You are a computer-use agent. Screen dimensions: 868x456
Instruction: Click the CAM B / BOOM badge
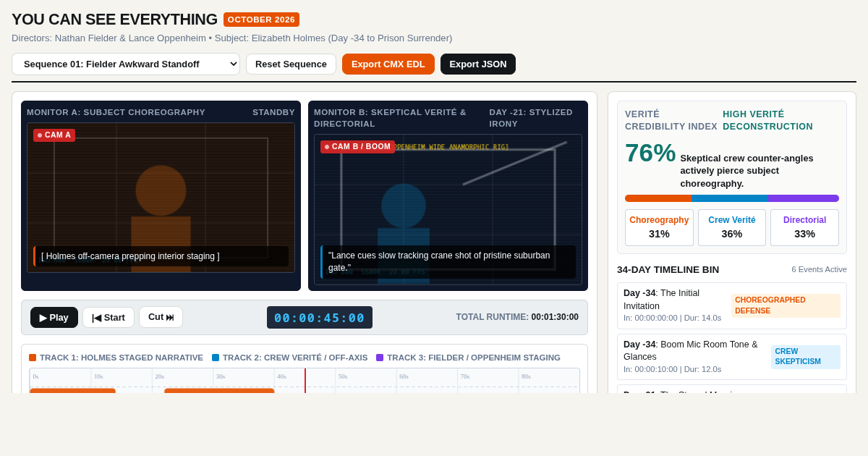click(357, 147)
